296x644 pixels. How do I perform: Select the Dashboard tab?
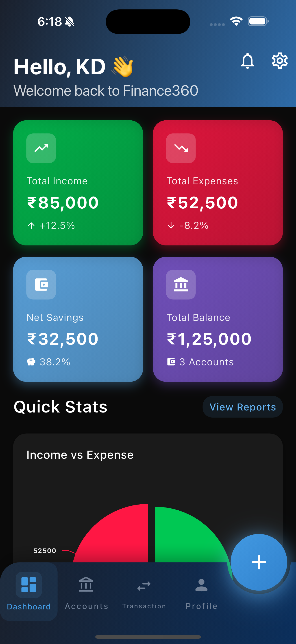pos(29,592)
